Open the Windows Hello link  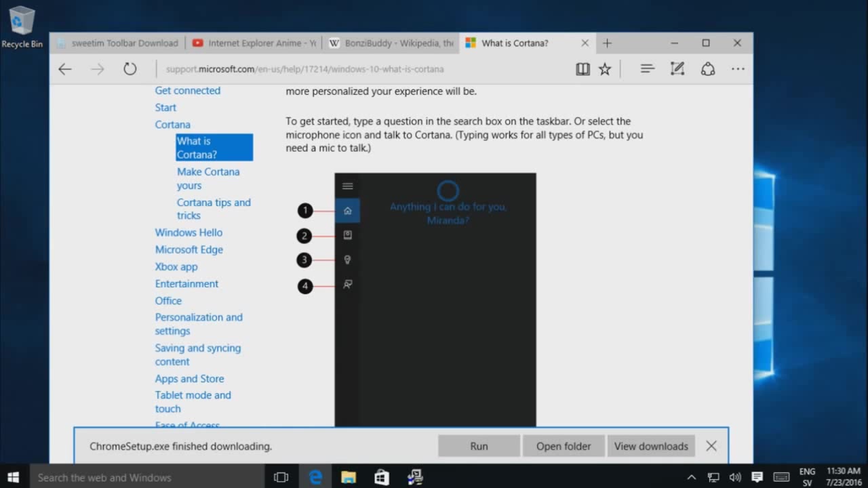189,232
